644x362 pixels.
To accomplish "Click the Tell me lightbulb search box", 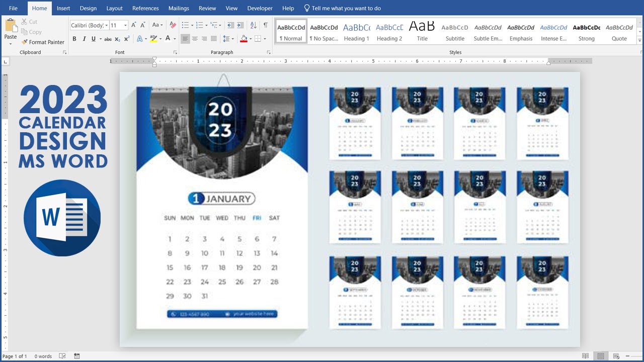I will (342, 8).
